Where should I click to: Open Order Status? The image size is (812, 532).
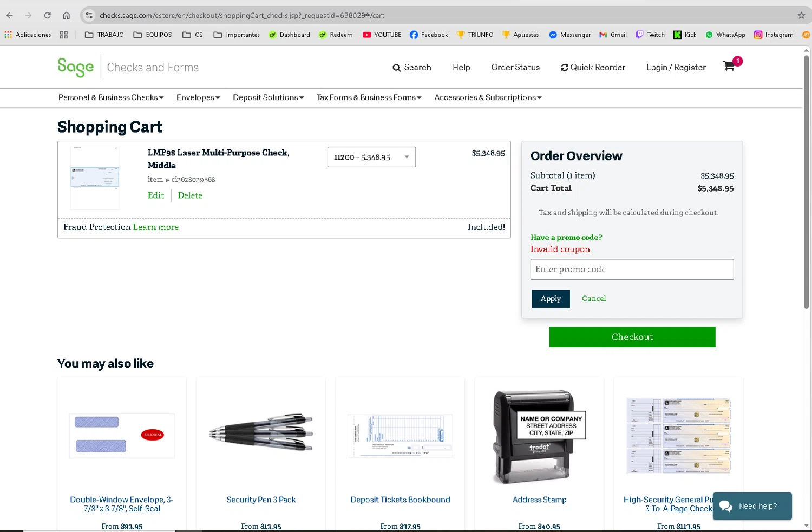pos(515,68)
